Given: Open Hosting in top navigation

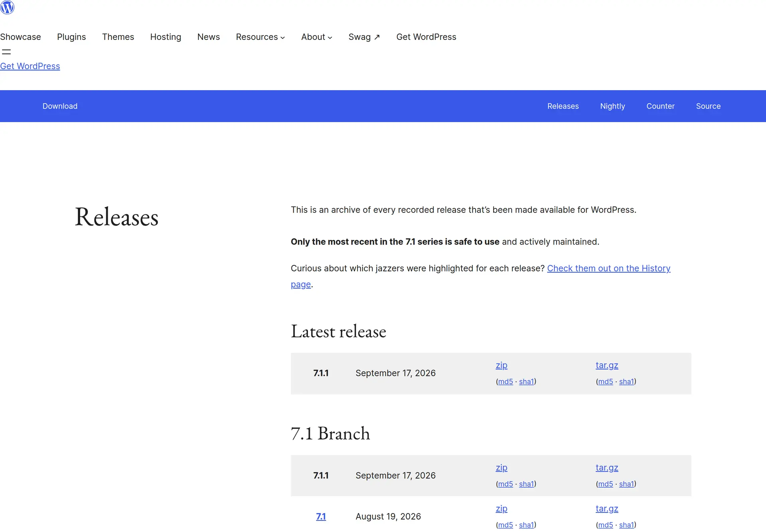Looking at the screenshot, I should tap(166, 37).
